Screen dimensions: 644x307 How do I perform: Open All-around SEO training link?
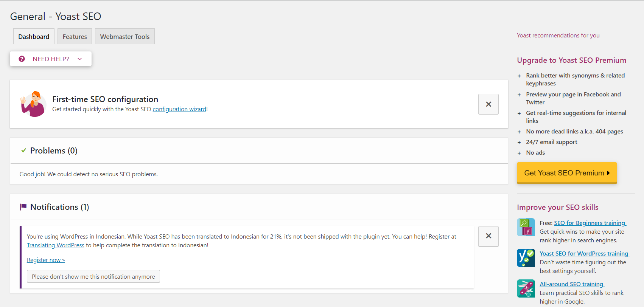coord(572,284)
